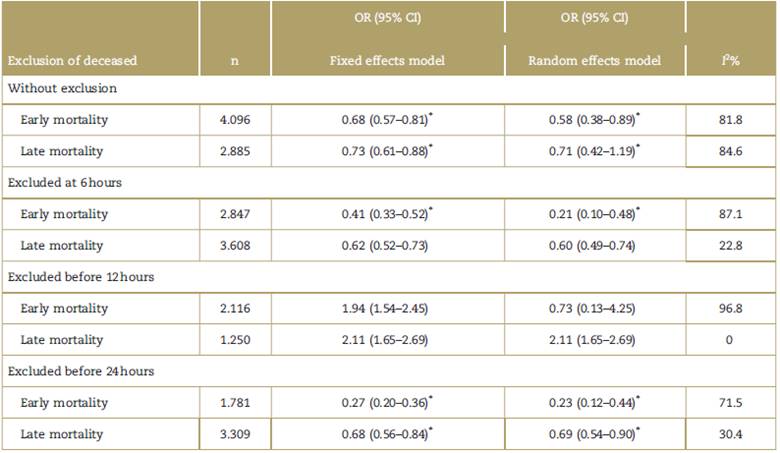This screenshot has height=453, width=780.
Task: Click the I² value 87.1
Action: [729, 214]
